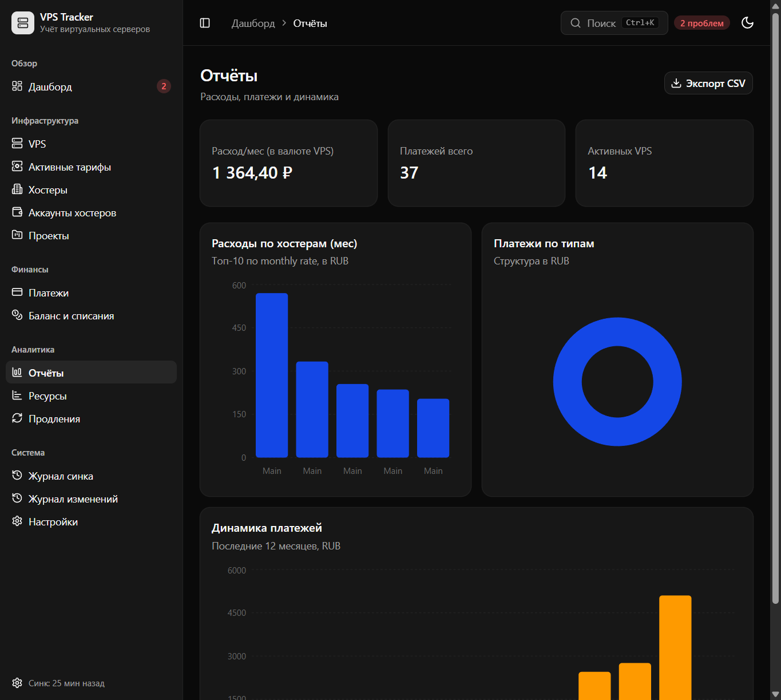Open the Ресурсы page
The height and width of the screenshot is (700, 781).
(x=91, y=396)
